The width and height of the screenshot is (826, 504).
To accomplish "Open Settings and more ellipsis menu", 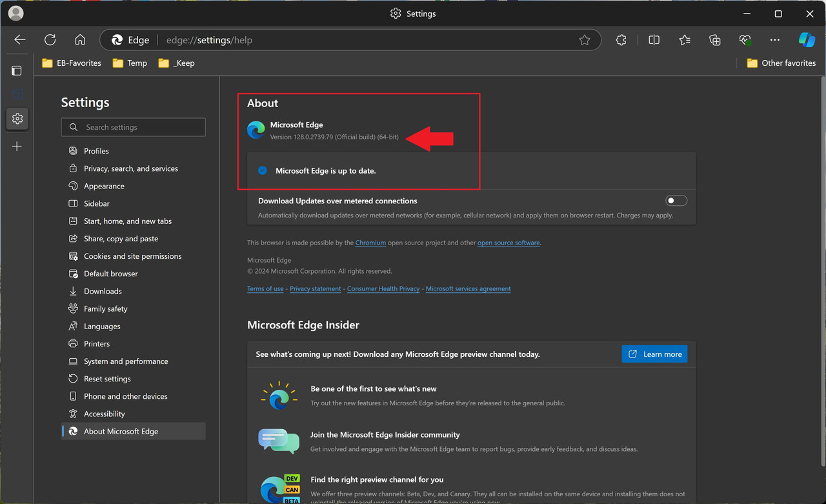I will pyautogui.click(x=775, y=40).
